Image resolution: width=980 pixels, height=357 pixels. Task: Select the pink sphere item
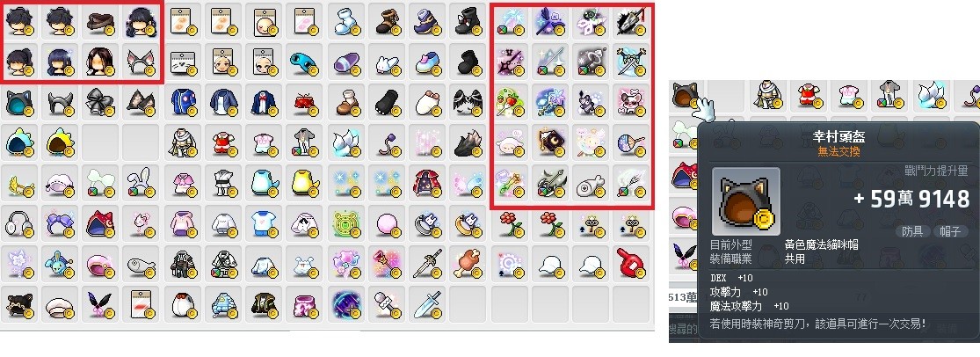386,223
